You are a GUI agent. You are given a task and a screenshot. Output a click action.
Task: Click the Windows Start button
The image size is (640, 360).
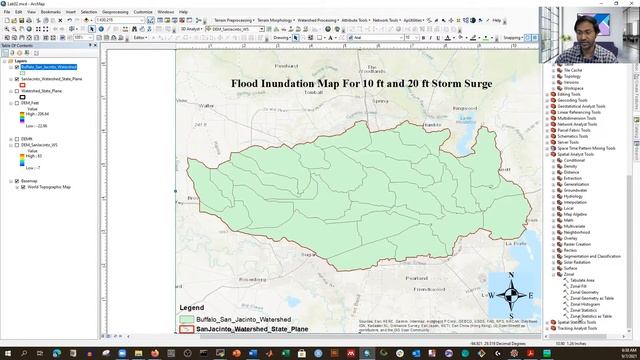[8, 353]
